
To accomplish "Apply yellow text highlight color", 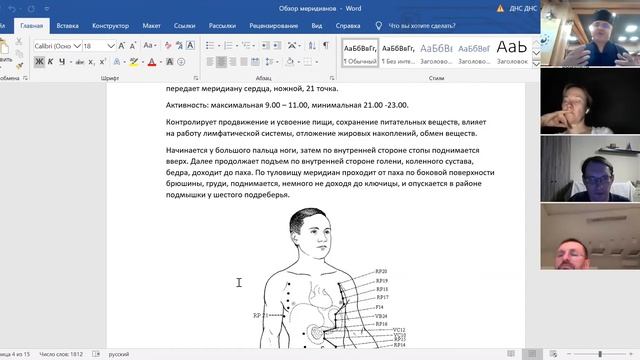I will point(133,62).
